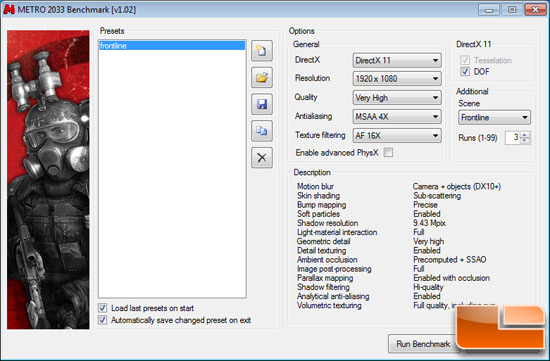Open the Scene dropdown showing Frontline
This screenshot has height=361, width=550.
[494, 117]
